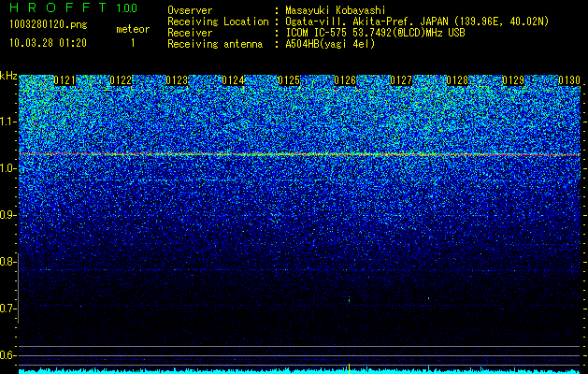This screenshot has height=374, width=588.
Task: Click the 0125 time marker
Action: pyautogui.click(x=289, y=80)
